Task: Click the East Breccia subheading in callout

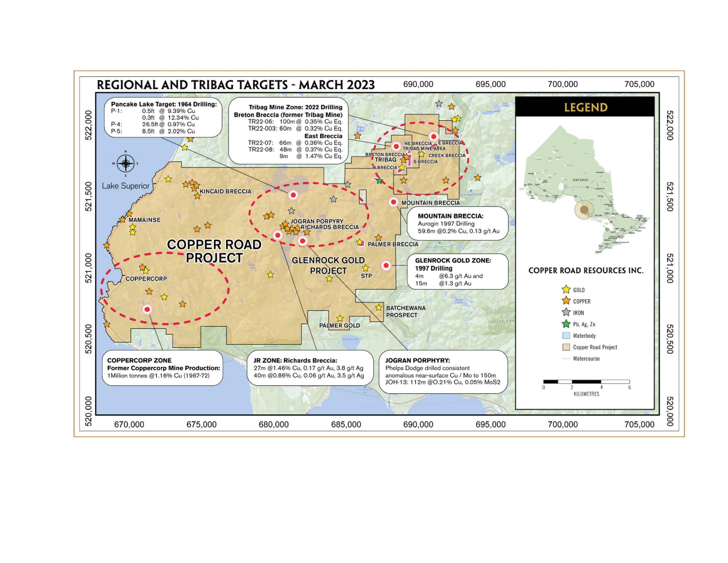Action: pyautogui.click(x=323, y=136)
